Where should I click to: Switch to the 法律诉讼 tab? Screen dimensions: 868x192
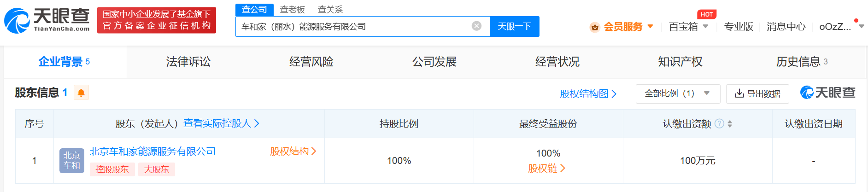click(188, 62)
